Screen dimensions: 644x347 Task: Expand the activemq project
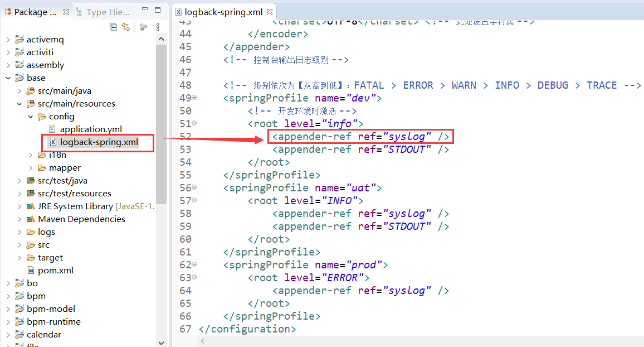point(8,40)
